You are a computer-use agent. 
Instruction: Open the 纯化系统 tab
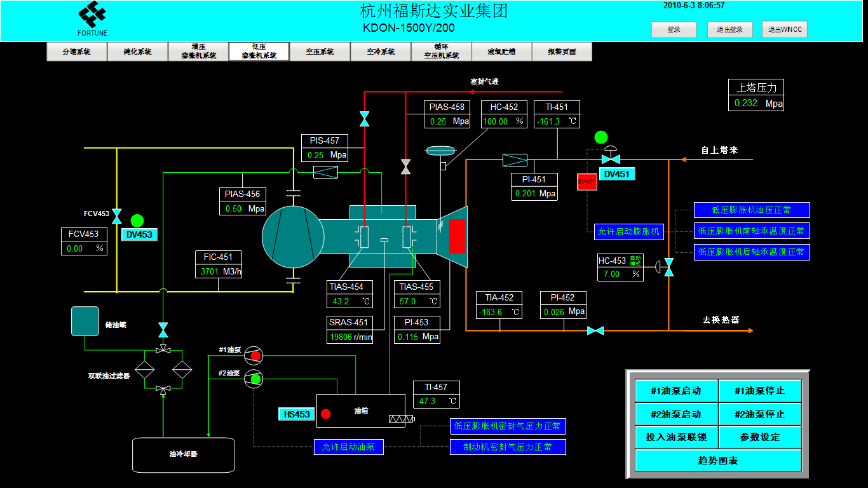[137, 52]
